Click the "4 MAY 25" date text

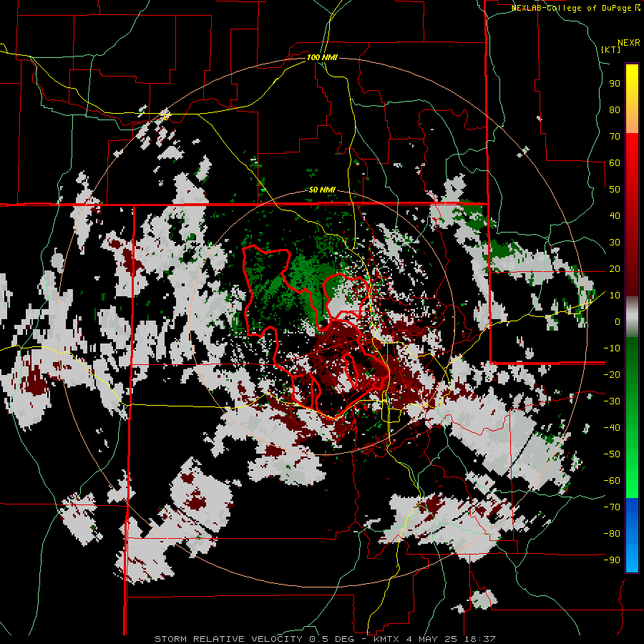click(433, 639)
